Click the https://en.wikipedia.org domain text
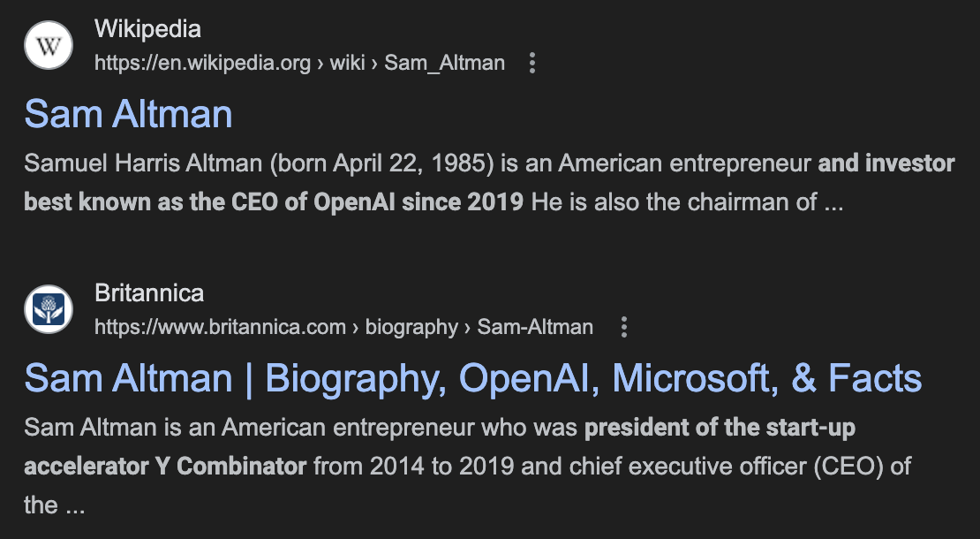The height and width of the screenshot is (539, 980). coord(202,63)
